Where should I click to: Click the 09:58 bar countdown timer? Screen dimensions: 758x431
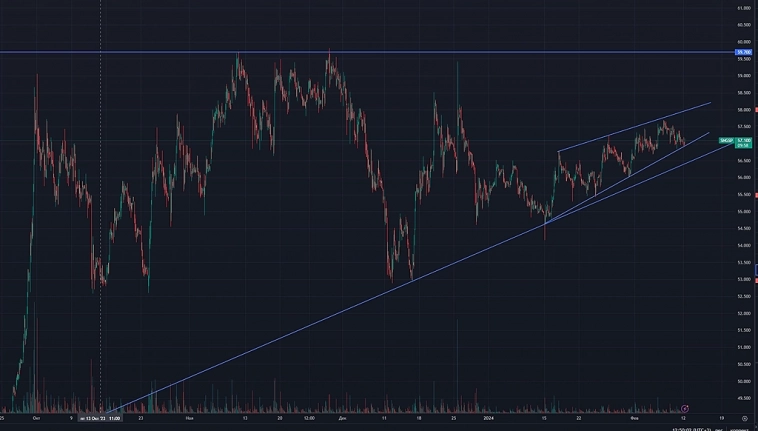pyautogui.click(x=741, y=146)
